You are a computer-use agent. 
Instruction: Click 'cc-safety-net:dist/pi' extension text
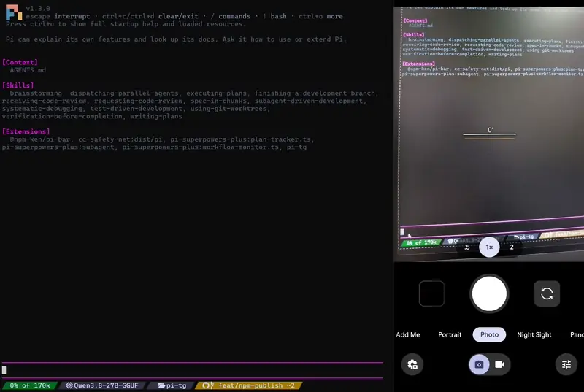point(120,139)
